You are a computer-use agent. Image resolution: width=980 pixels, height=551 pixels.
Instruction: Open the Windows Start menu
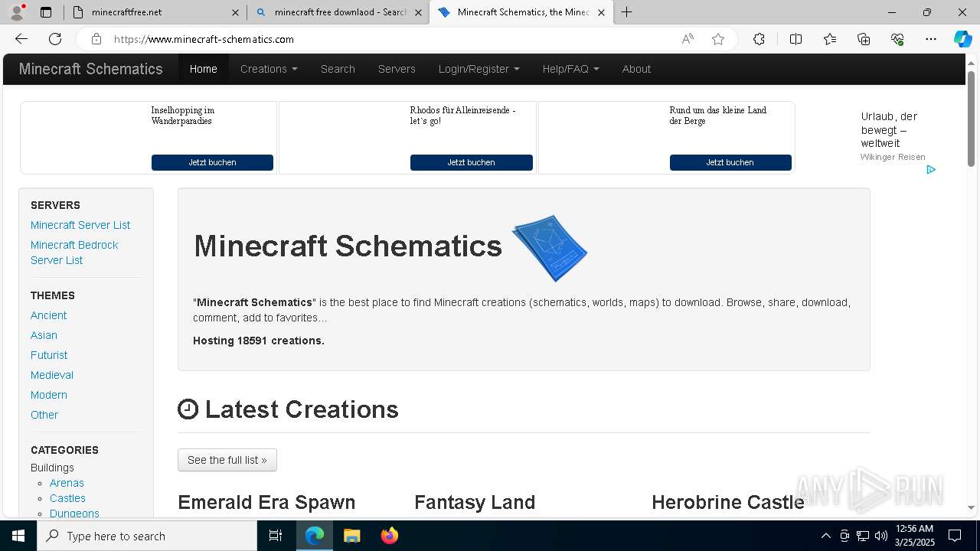18,536
